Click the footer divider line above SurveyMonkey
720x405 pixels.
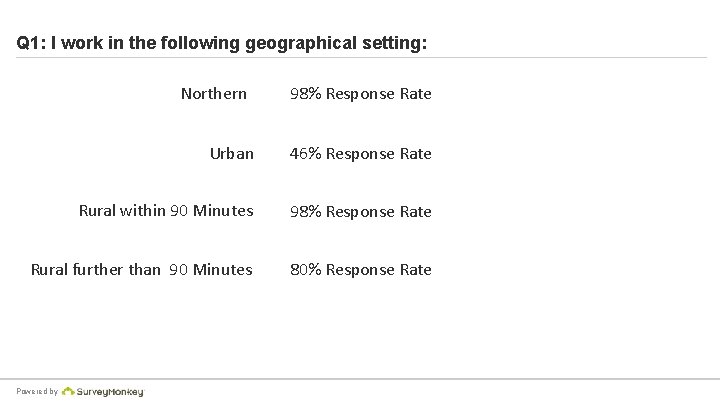click(360, 379)
